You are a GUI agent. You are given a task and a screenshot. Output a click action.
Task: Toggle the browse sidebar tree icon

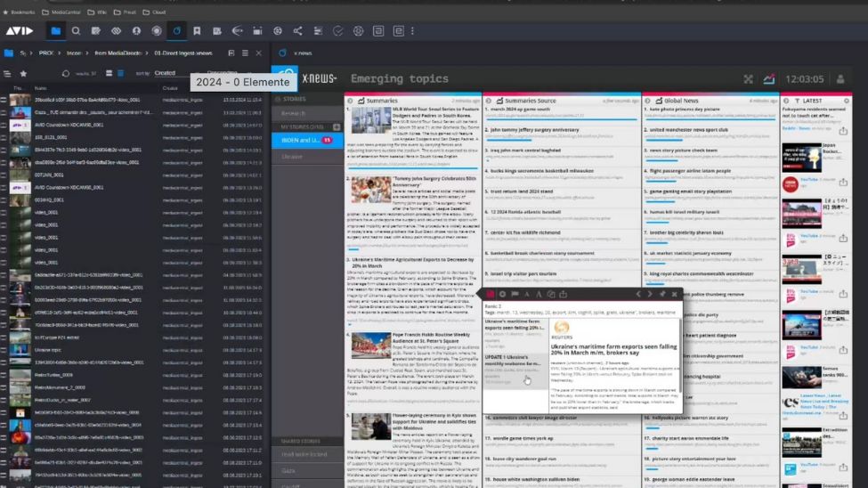click(7, 73)
